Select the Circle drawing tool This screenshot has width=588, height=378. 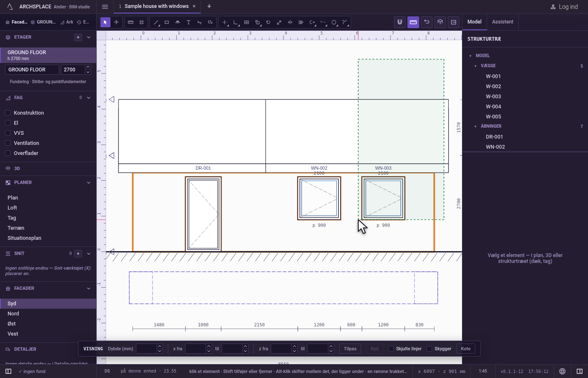coord(334,22)
